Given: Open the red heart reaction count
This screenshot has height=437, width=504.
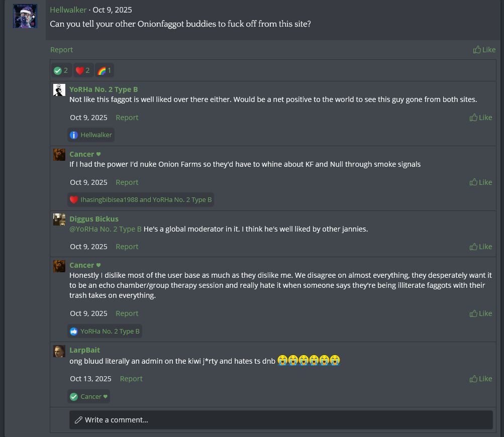Looking at the screenshot, I should pos(82,70).
